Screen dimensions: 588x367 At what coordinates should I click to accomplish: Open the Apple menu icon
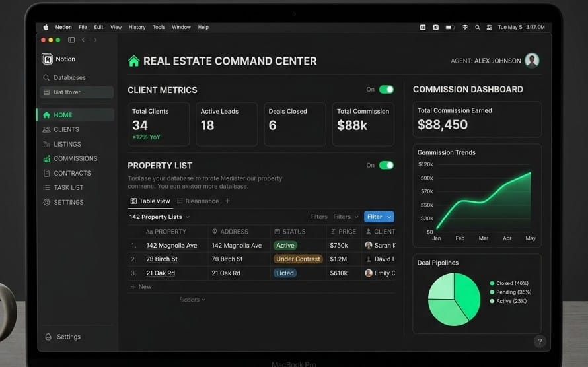[x=46, y=27]
